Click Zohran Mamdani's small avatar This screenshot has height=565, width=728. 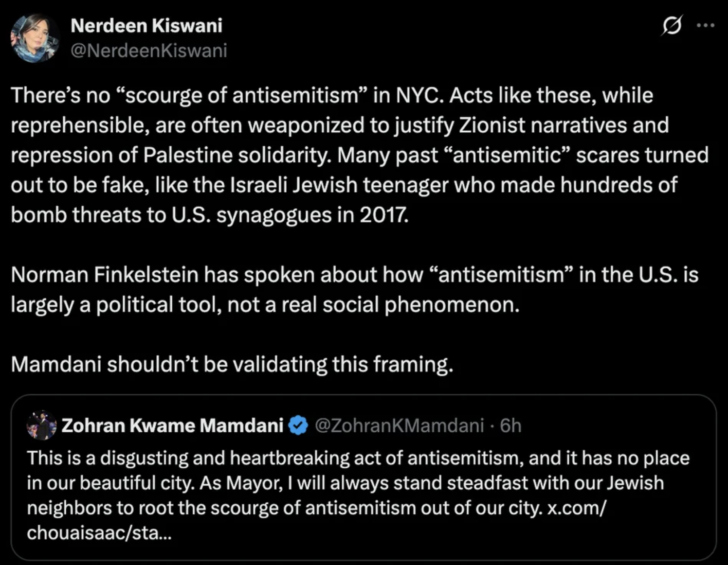(42, 425)
